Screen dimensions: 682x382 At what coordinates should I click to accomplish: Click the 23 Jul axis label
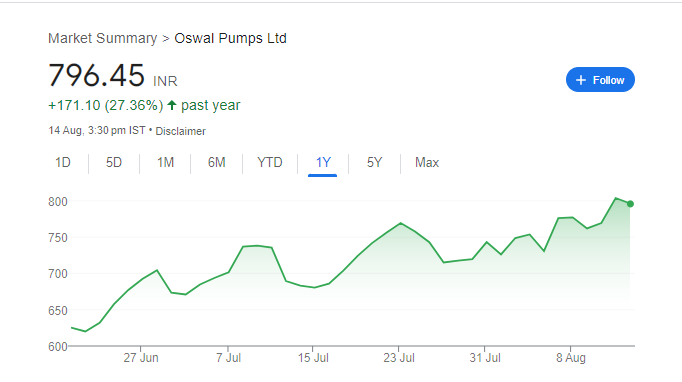399,358
